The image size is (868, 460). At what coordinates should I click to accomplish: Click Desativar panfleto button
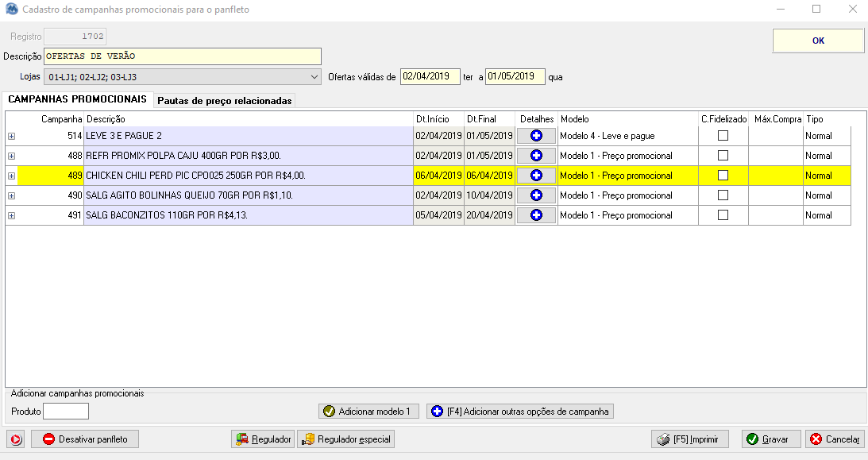[x=85, y=439]
